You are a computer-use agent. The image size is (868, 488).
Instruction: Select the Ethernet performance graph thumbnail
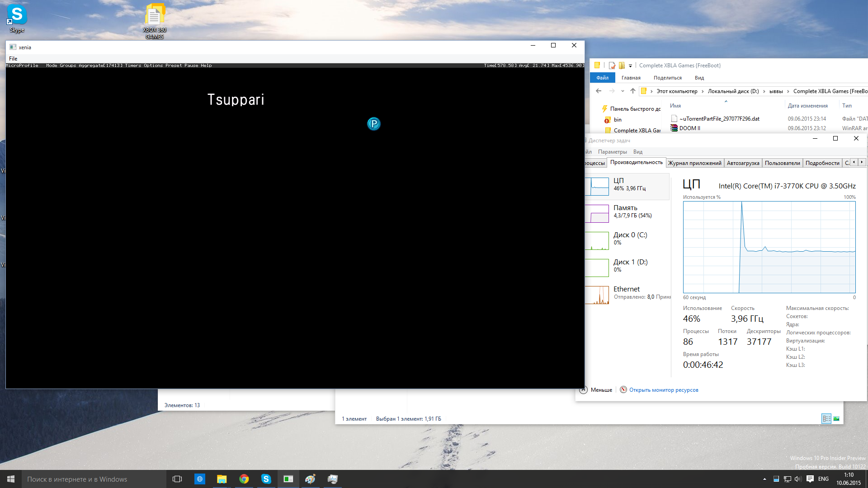(598, 295)
